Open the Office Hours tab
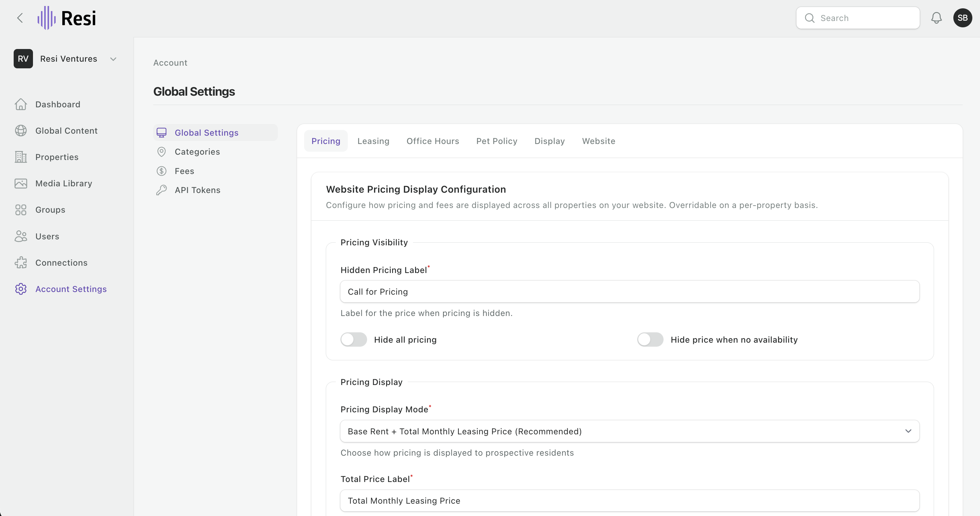The image size is (980, 516). pos(433,141)
